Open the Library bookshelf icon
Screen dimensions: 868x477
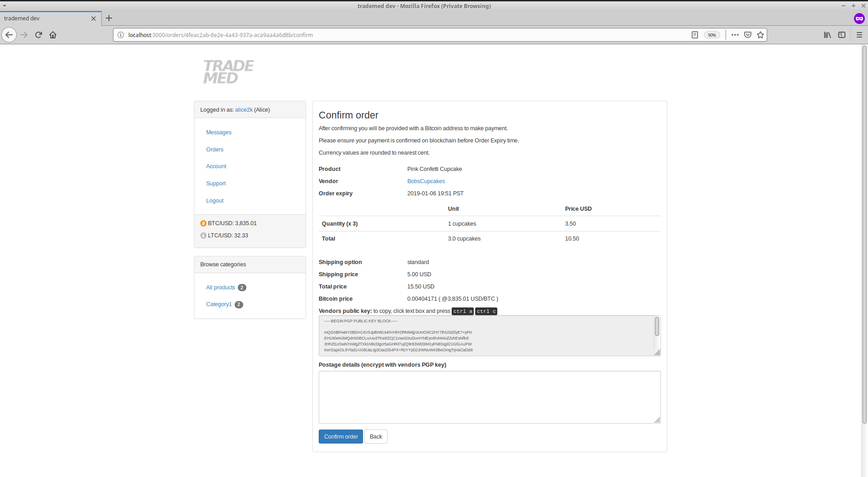pyautogui.click(x=827, y=35)
